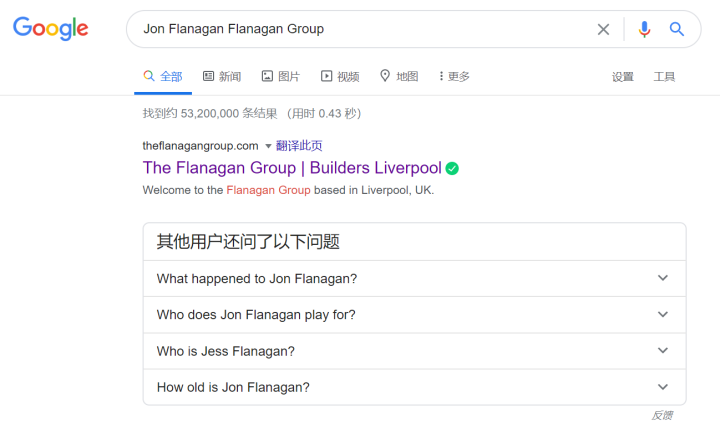Open the 视频 videos tab
720x425 pixels.
[340, 76]
